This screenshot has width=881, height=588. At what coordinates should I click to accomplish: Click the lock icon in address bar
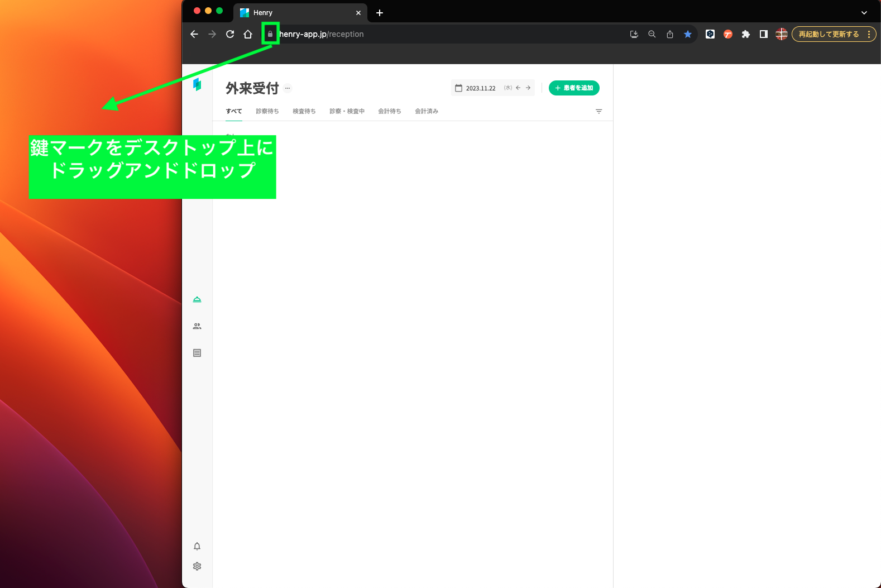click(270, 34)
